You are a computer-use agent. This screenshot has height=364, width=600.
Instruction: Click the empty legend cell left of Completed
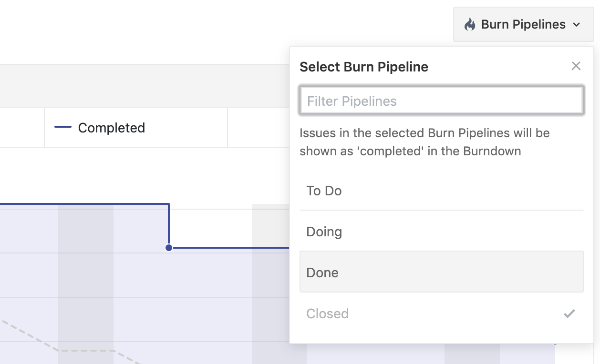tap(21, 127)
